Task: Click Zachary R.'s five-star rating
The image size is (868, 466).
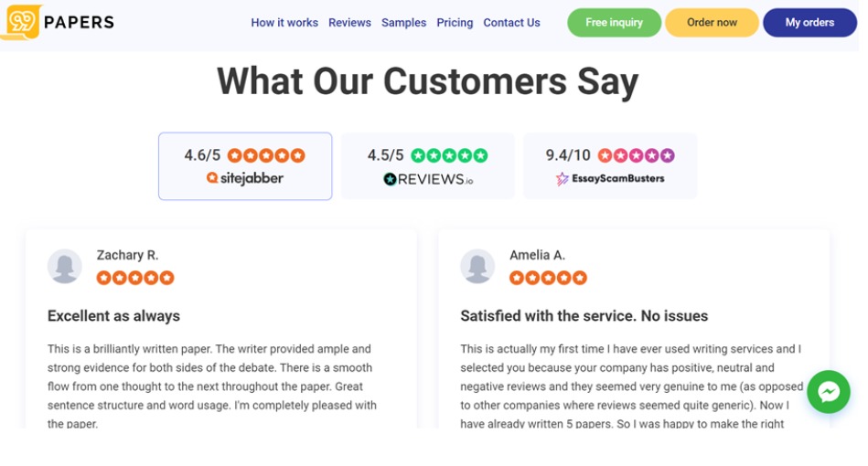Action: click(x=135, y=278)
